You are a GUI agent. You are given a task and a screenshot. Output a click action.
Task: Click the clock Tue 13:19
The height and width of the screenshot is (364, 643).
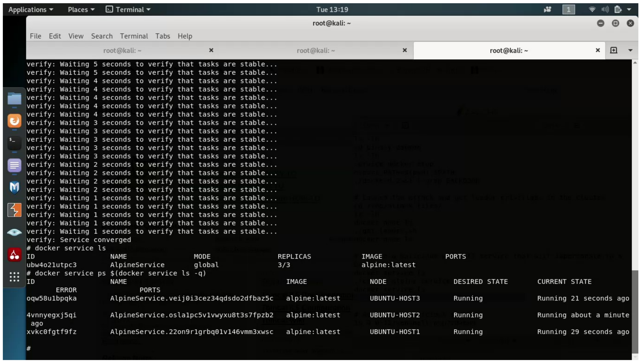coord(332,9)
